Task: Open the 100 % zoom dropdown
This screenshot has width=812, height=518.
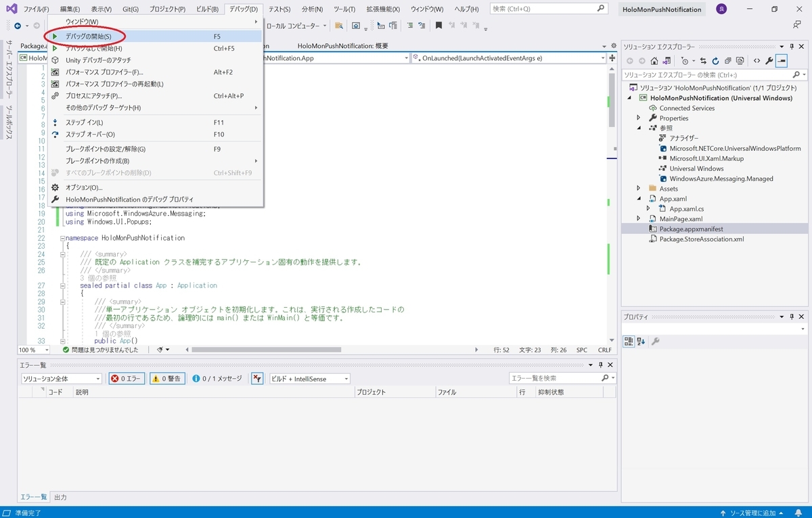Action: 34,350
